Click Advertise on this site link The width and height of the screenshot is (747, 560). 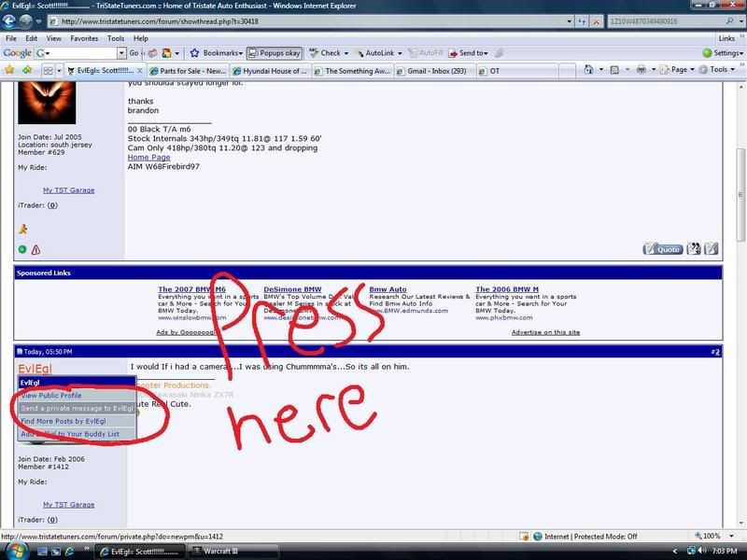[x=545, y=332]
